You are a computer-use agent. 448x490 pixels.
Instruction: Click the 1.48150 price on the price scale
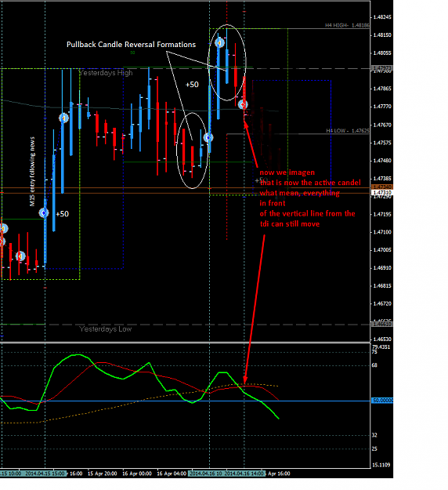coord(382,35)
